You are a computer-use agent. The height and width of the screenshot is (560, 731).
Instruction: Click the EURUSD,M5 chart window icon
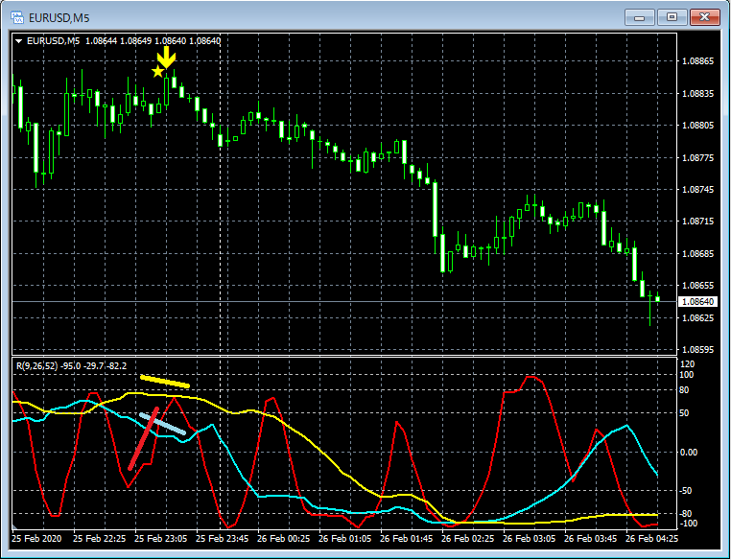[x=17, y=17]
